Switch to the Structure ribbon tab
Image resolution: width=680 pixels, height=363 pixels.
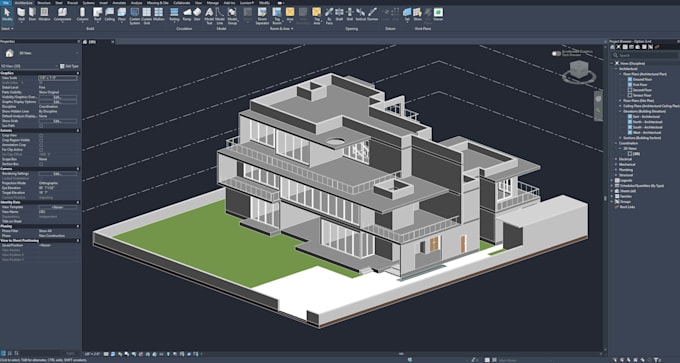pos(44,3)
